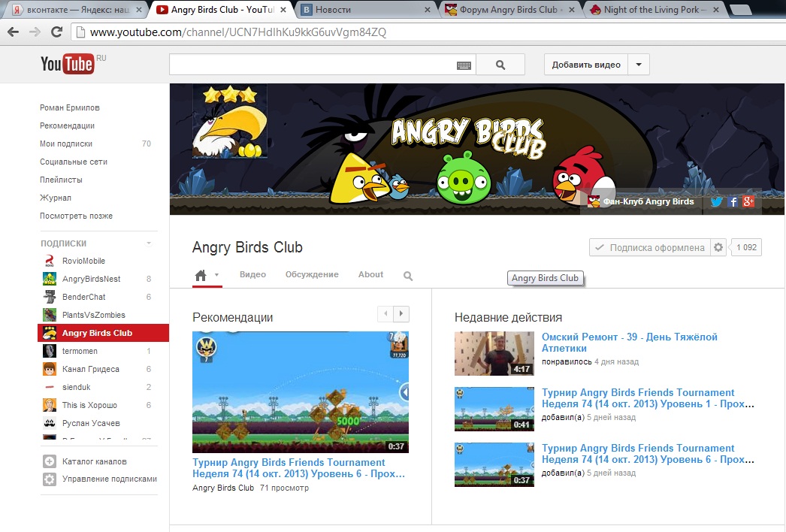This screenshot has height=532, width=786.
Task: Click the channel avatar eagle image
Action: click(x=230, y=121)
